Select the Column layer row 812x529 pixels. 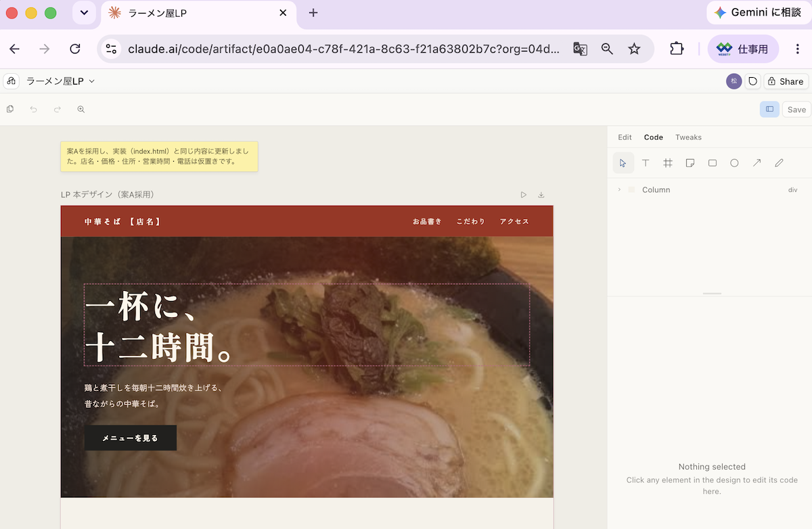(x=709, y=190)
